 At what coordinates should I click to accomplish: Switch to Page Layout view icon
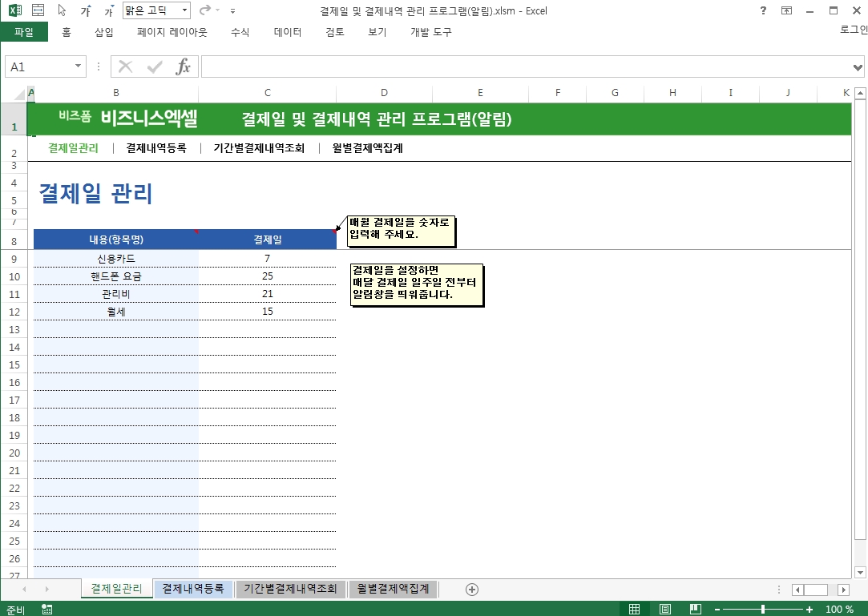tap(665, 610)
